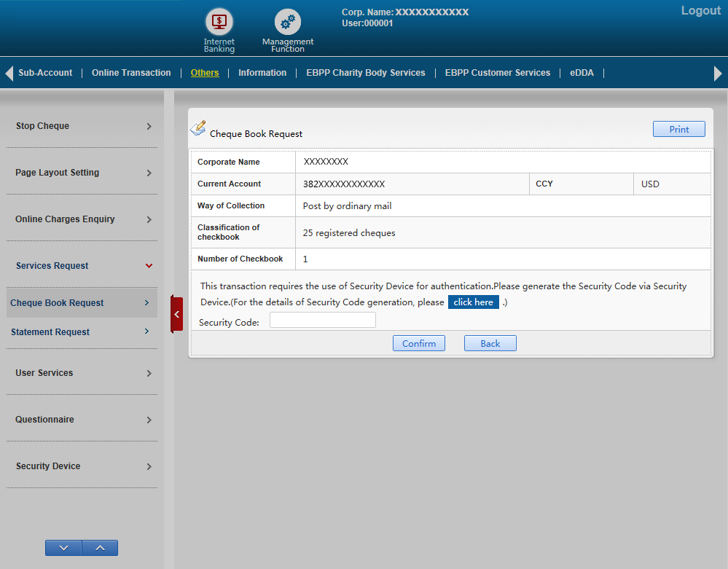Screen dimensions: 728x569
Task: Click the Back button
Action: pos(490,343)
